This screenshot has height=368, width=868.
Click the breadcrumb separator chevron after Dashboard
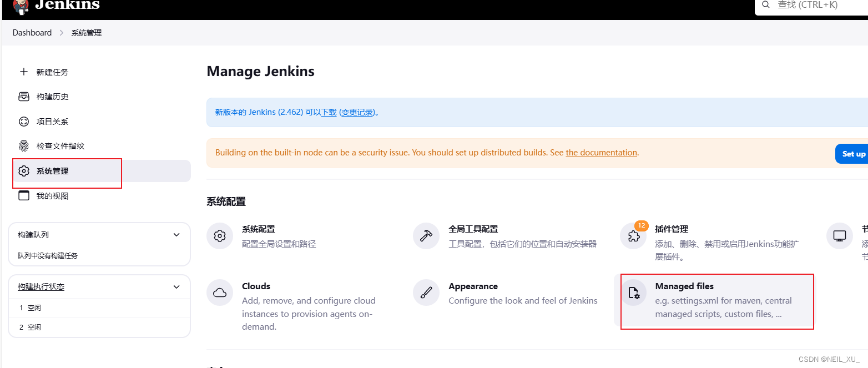pyautogui.click(x=62, y=33)
